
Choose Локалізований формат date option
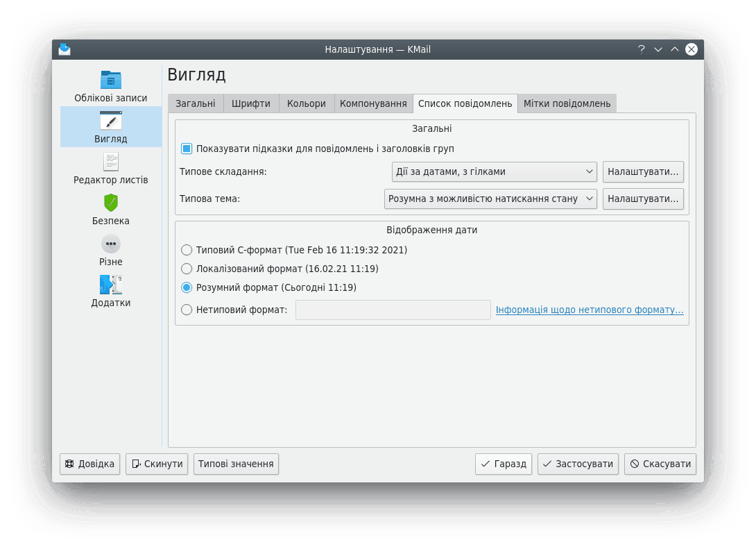pos(187,269)
